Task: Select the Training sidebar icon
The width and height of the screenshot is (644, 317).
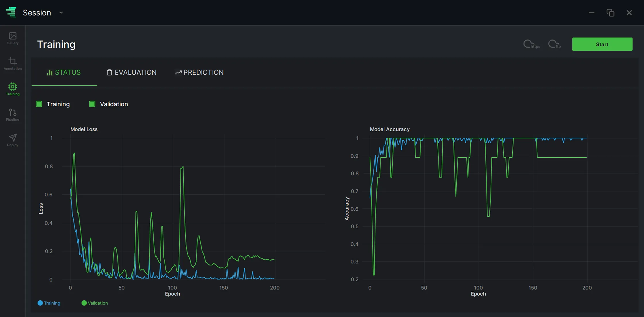Action: pyautogui.click(x=13, y=89)
